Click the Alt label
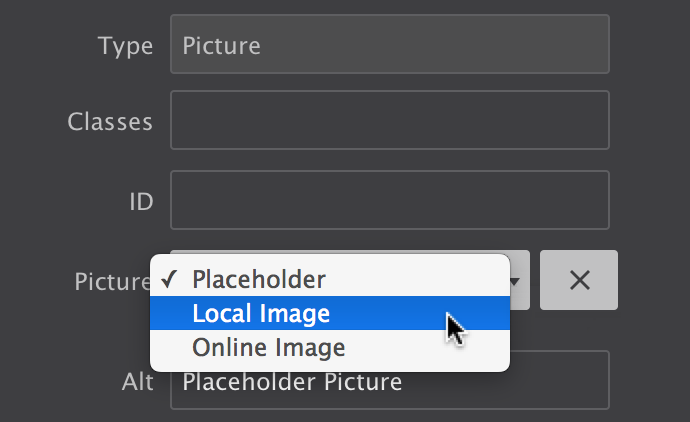Image resolution: width=690 pixels, height=422 pixels. tap(138, 382)
